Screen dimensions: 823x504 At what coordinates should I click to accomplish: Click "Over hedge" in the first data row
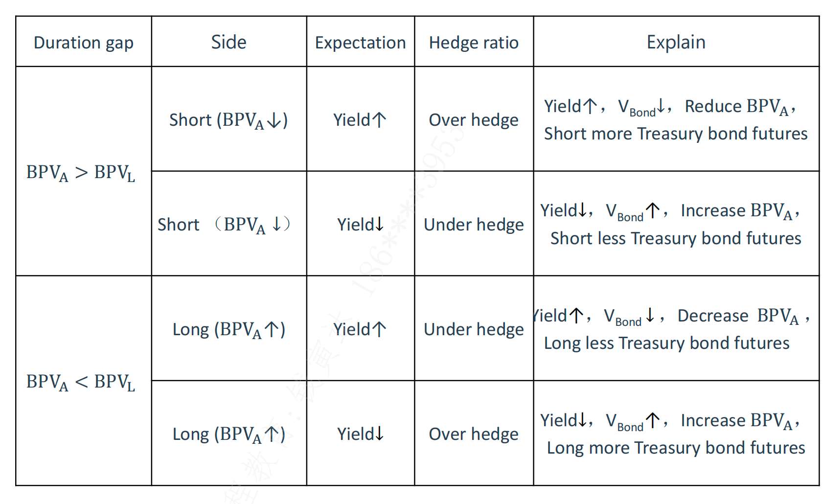pyautogui.click(x=473, y=120)
